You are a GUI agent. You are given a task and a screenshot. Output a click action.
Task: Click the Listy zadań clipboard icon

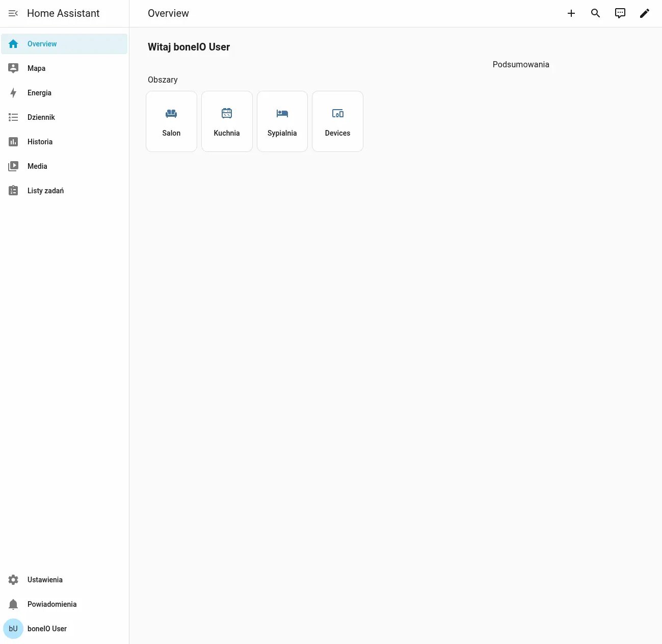pyautogui.click(x=13, y=191)
